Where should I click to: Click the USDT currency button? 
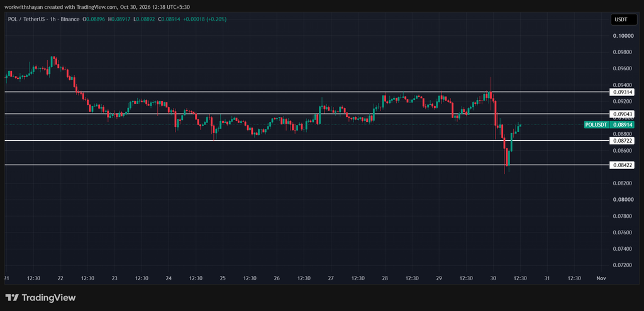click(x=623, y=19)
